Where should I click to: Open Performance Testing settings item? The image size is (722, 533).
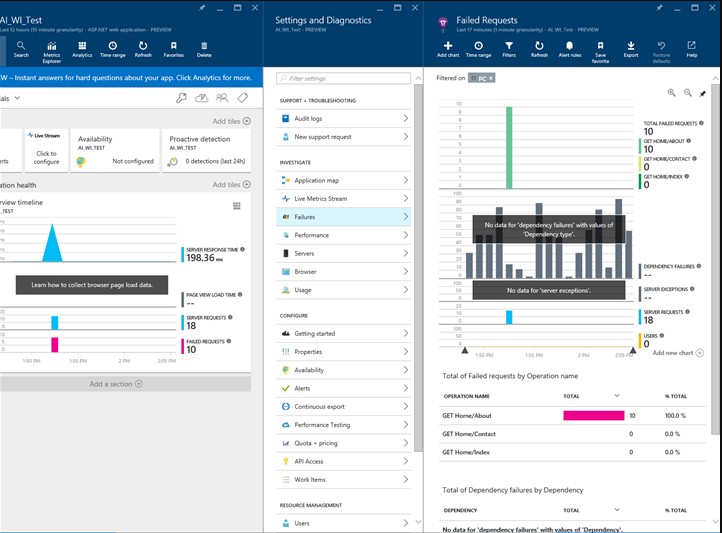click(344, 425)
